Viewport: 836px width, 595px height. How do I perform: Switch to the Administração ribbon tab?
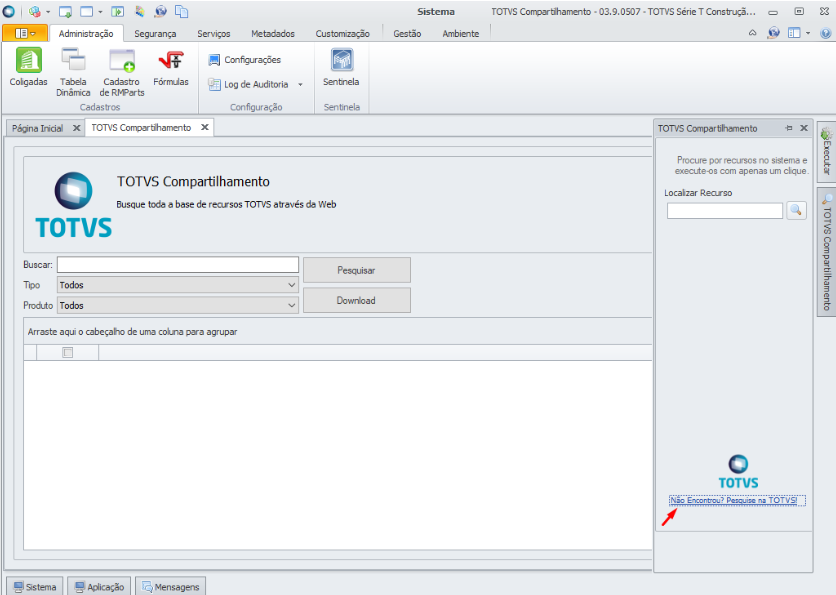click(x=86, y=34)
